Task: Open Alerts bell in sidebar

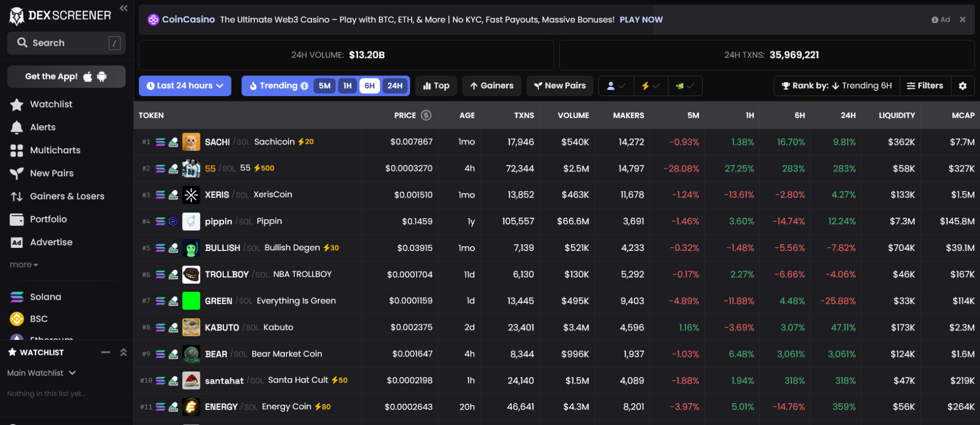Action: 17,127
